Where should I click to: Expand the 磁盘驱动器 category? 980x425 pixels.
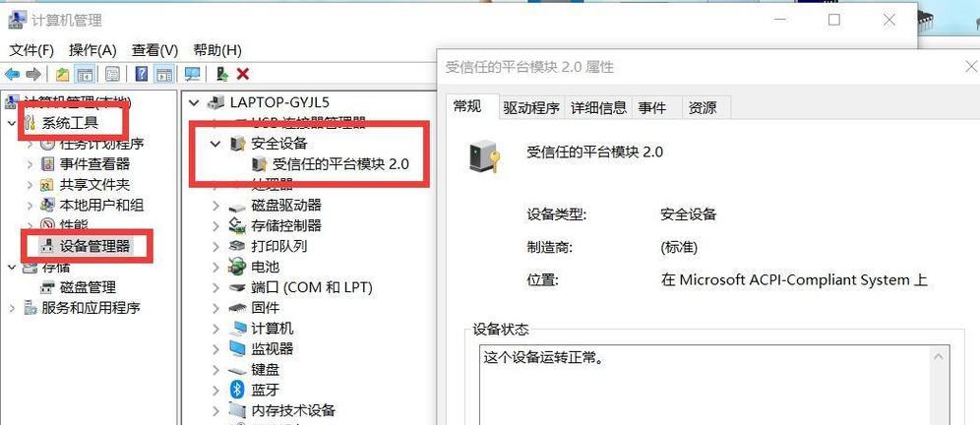[215, 205]
